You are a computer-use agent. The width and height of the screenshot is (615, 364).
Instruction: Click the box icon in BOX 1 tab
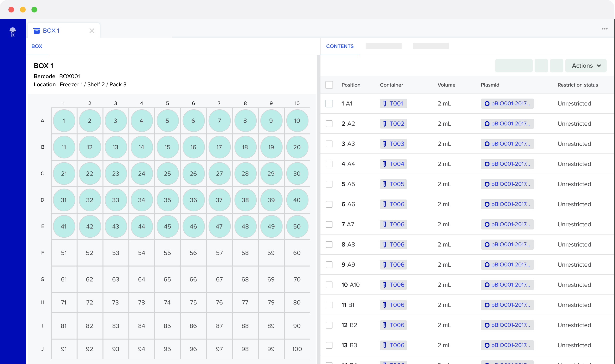click(36, 31)
